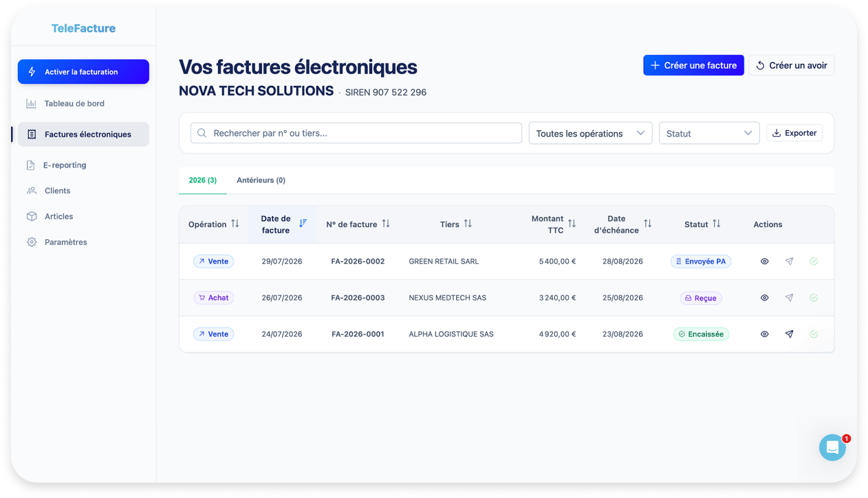The width and height of the screenshot is (868, 498).
Task: Mark ALPHA LOGISTIQUE SAS invoice as paid
Action: [814, 334]
